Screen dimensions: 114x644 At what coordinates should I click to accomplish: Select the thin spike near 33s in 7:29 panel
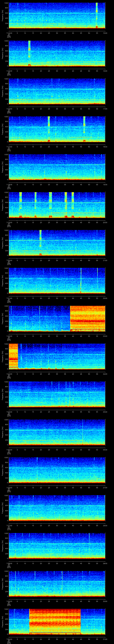(62, 584)
